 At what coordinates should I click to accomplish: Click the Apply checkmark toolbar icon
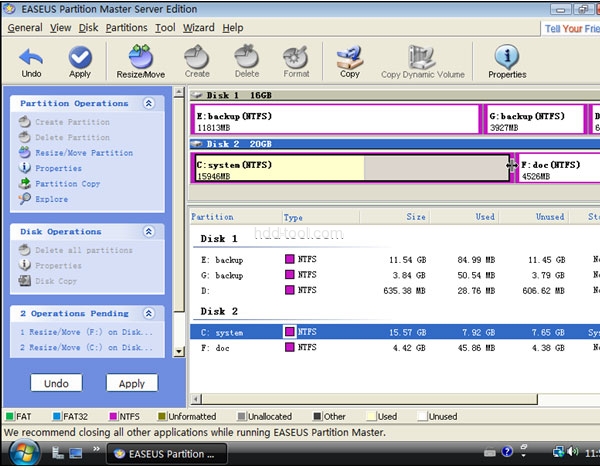click(x=80, y=62)
